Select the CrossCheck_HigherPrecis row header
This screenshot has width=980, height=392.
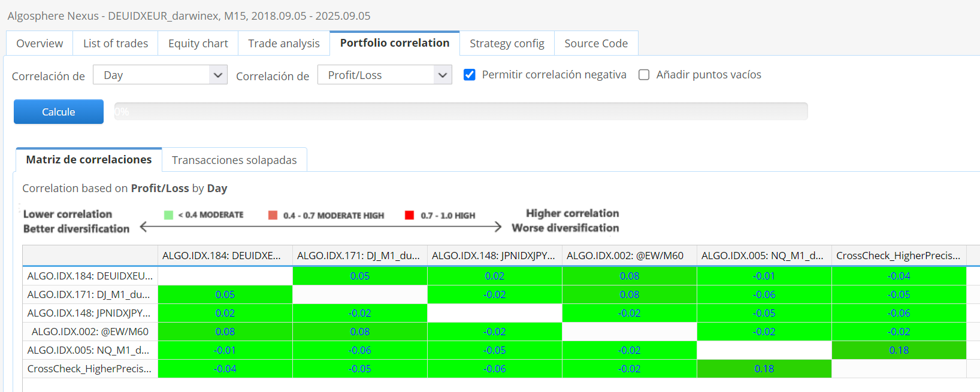click(90, 369)
